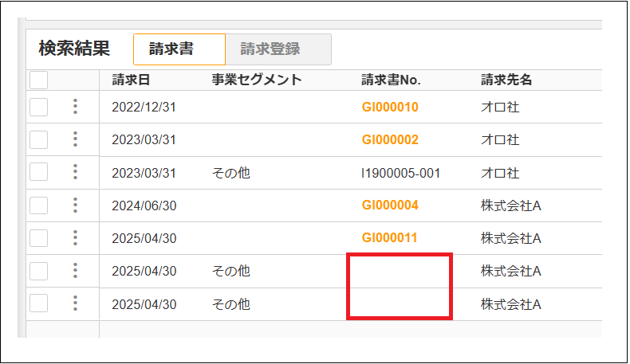Tick the select-all checkbox in the table header
The width and height of the screenshot is (630, 364).
[38, 80]
